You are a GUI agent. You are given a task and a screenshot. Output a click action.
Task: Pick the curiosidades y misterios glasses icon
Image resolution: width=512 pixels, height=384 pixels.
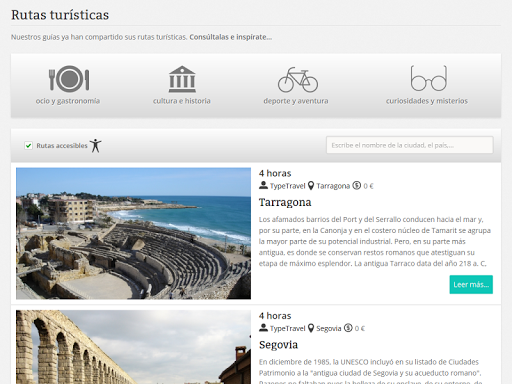(428, 78)
